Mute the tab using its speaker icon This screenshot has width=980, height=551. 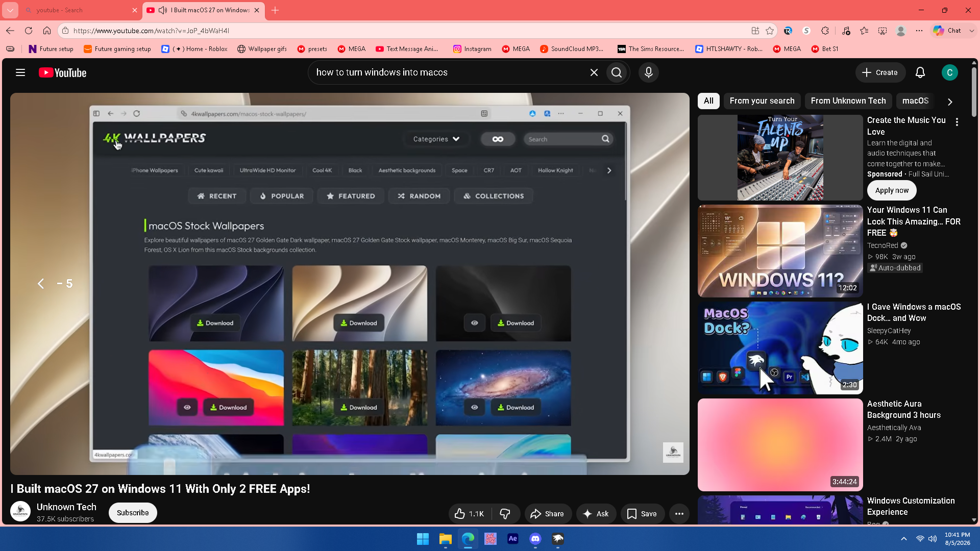163,10
